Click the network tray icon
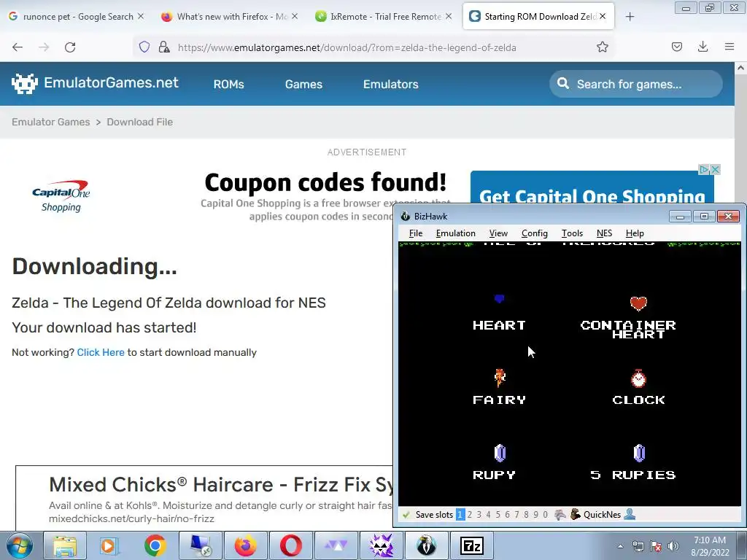This screenshot has width=747, height=560. [x=638, y=546]
